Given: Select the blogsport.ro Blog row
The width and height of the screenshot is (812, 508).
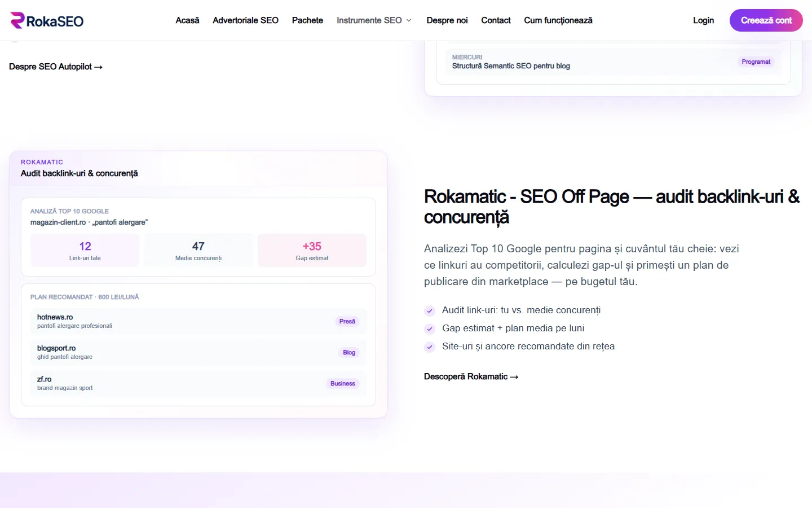Looking at the screenshot, I should click(x=198, y=352).
